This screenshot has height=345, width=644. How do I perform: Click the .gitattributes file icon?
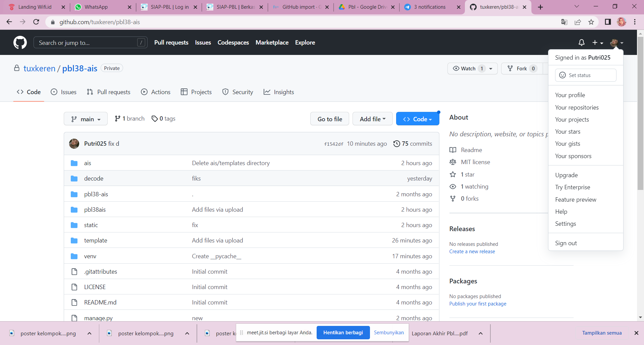(x=74, y=272)
